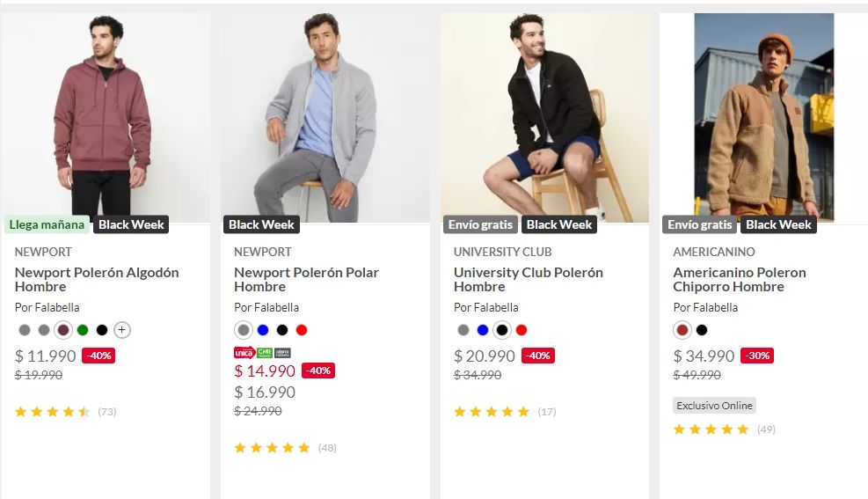Pick black swatch for Americanino Poleron Chiporro
Screen dimensions: 868x499
pyautogui.click(x=702, y=330)
